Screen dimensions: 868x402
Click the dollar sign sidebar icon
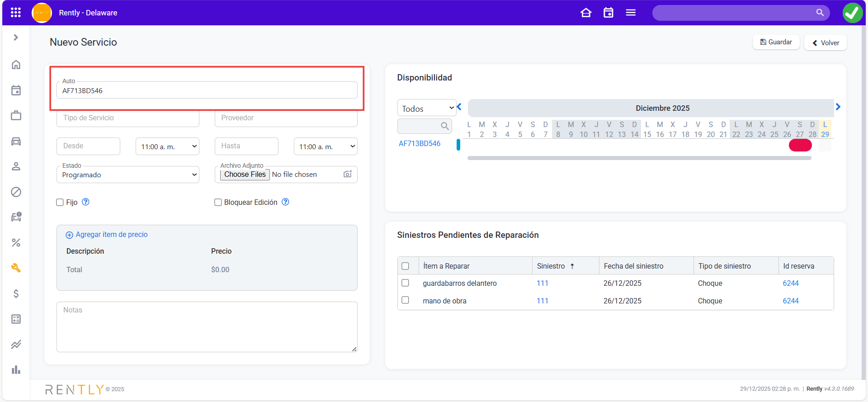coord(16,294)
